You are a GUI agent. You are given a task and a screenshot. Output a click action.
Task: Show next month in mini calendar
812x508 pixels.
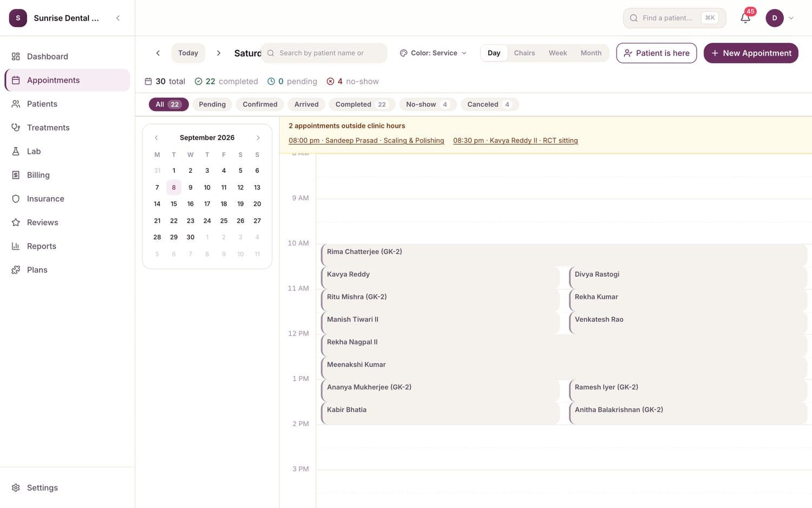pyautogui.click(x=258, y=138)
